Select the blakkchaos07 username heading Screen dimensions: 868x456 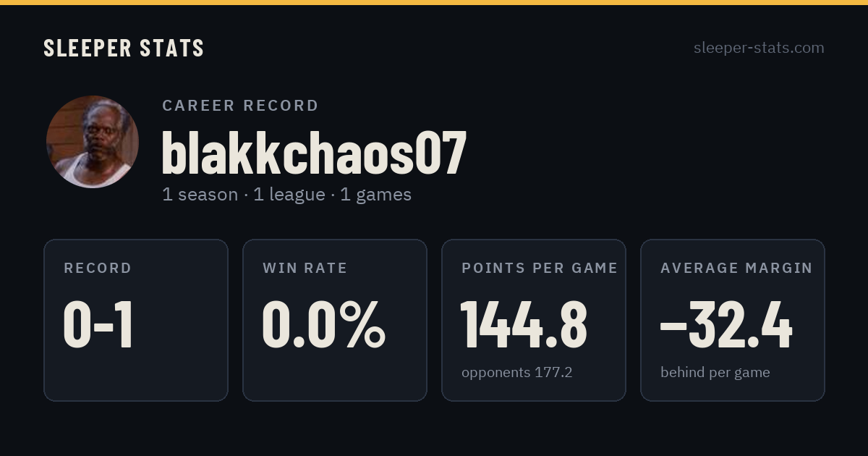coord(314,153)
